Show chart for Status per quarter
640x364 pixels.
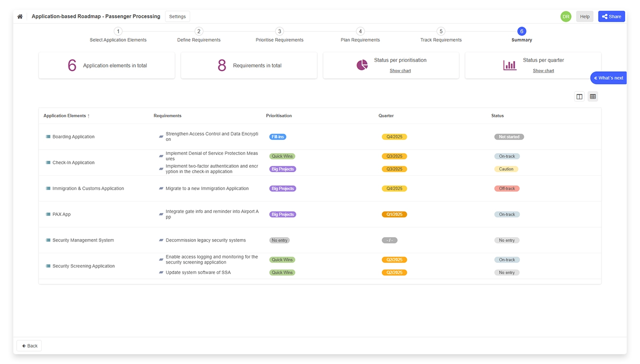click(x=543, y=71)
